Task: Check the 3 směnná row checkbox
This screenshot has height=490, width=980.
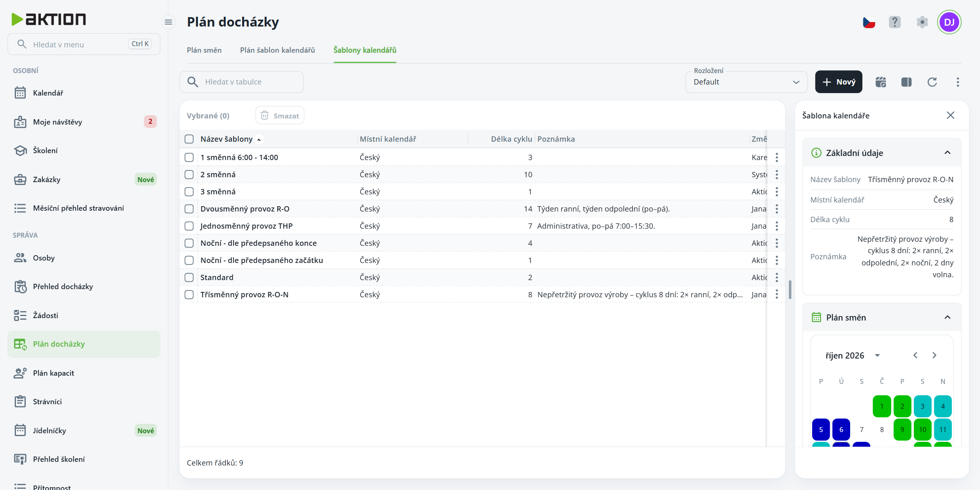Action: tap(189, 192)
